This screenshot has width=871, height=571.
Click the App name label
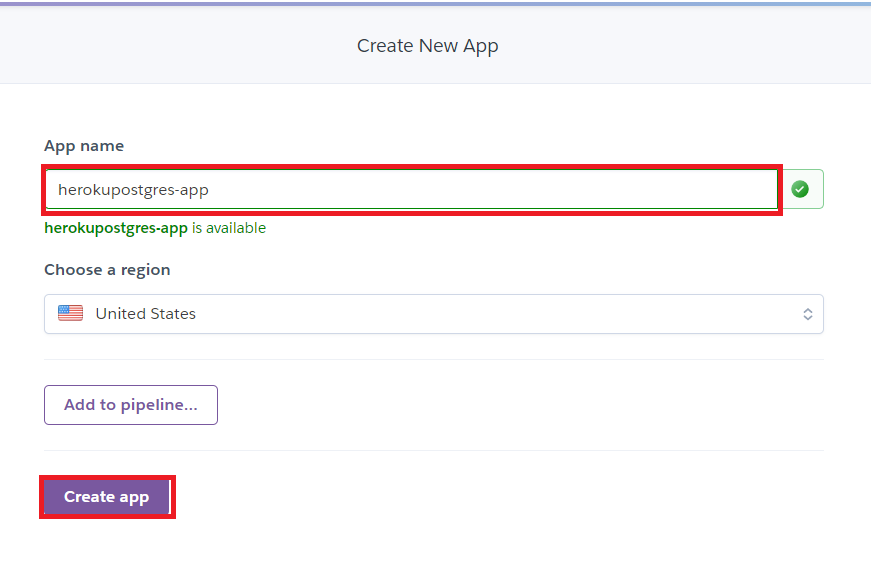(x=84, y=146)
